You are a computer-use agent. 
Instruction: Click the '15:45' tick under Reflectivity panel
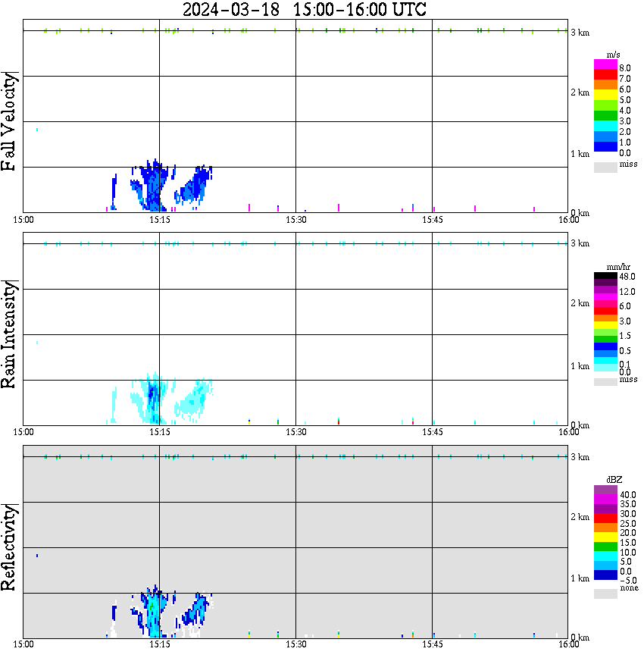433,644
